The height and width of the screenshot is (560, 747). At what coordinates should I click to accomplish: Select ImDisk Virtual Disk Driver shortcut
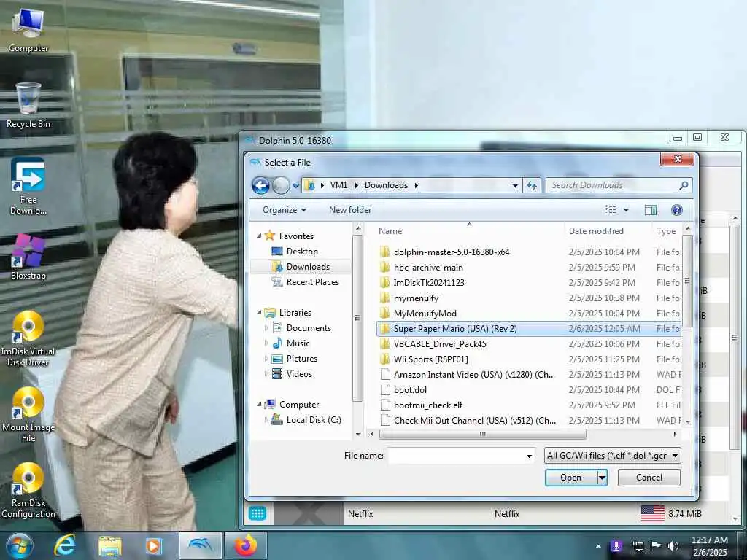[28, 338]
